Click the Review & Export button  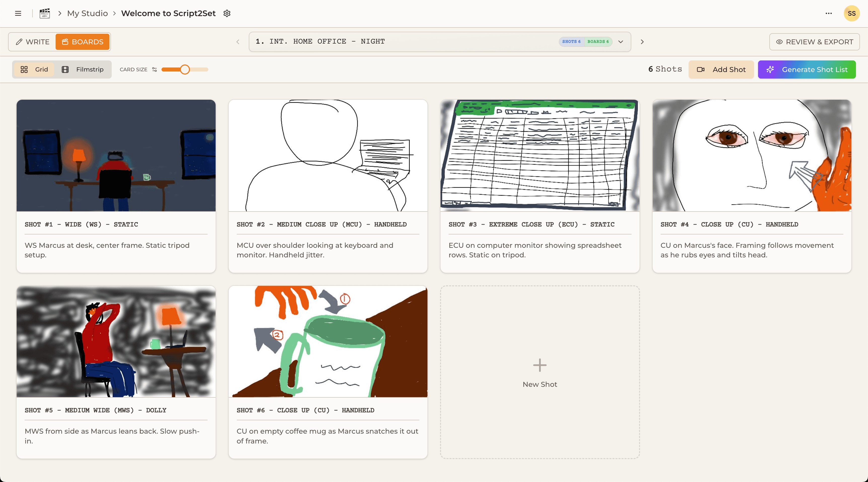point(814,42)
